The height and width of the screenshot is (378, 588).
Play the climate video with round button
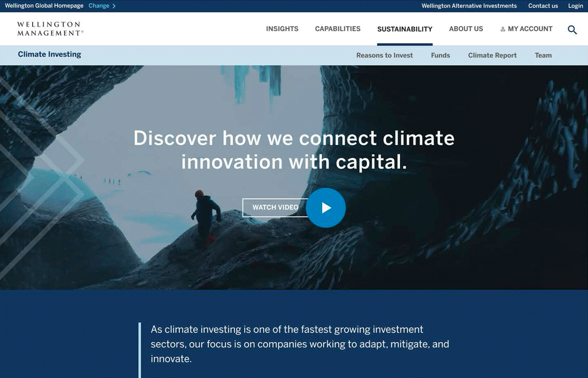(x=326, y=207)
